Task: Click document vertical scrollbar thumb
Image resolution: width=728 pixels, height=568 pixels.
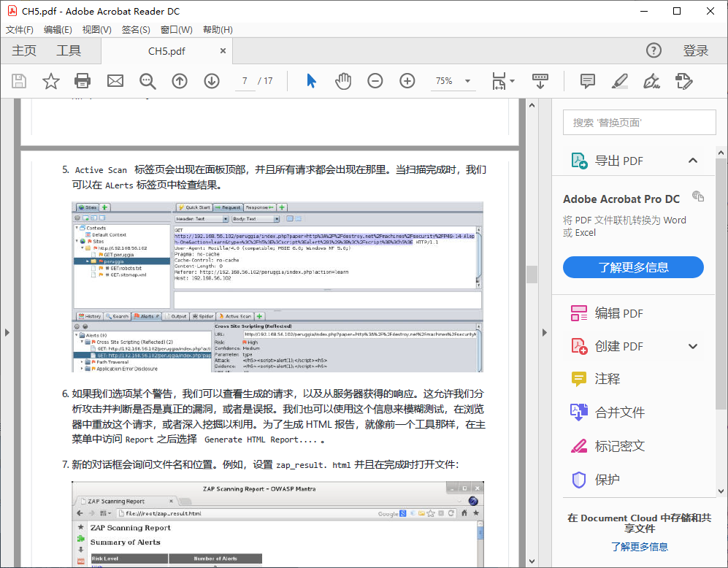Action: point(532,275)
